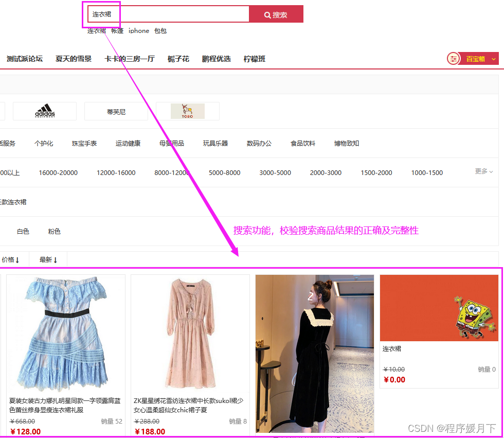Select the 玩具乐器 category filter
Viewport: 504px width, 438px height.
pyautogui.click(x=215, y=144)
